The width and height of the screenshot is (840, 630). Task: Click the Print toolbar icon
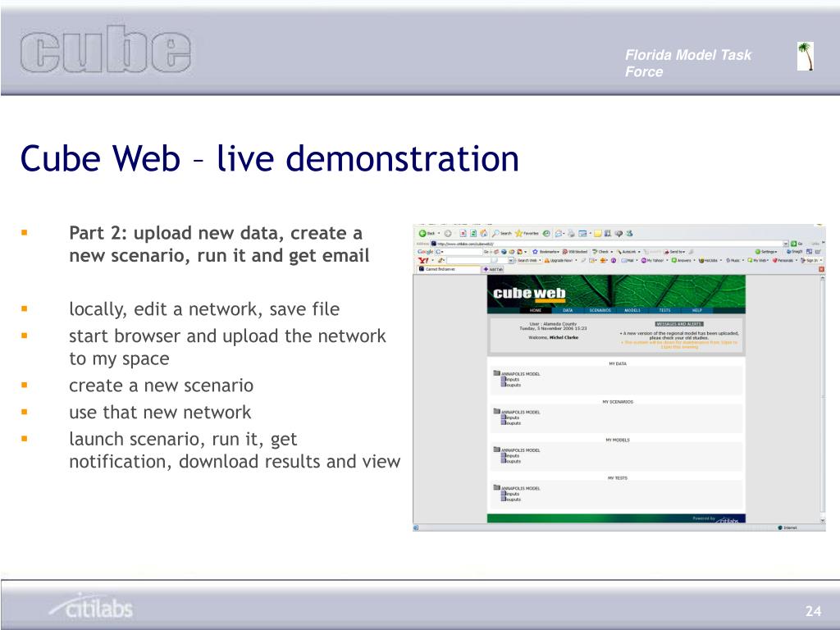[571, 234]
